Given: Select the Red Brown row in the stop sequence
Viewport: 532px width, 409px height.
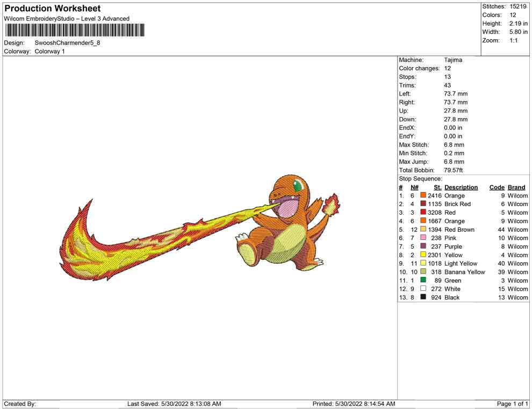Looking at the screenshot, I should coord(458,230).
